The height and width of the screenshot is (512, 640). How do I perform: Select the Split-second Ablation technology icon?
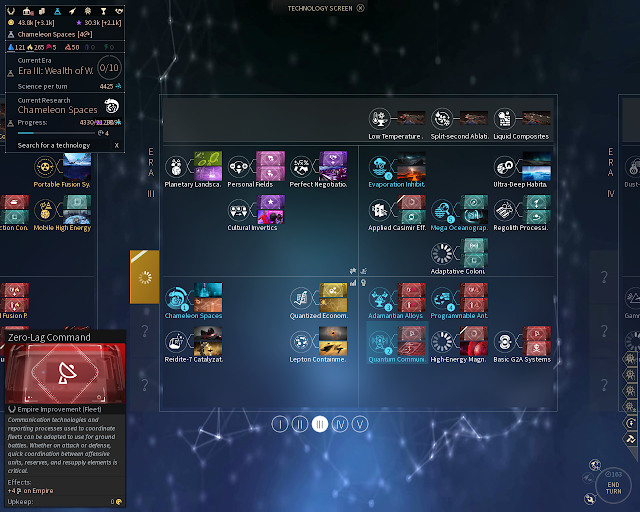pos(442,119)
